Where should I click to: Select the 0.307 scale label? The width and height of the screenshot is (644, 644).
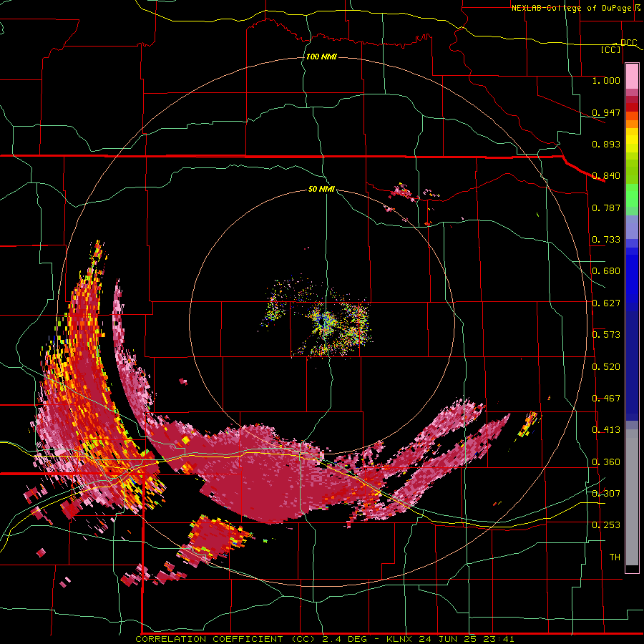click(x=606, y=493)
